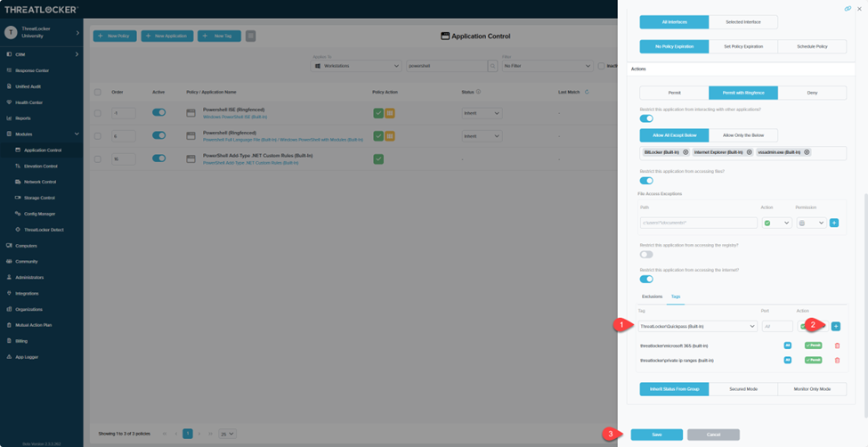This screenshot has height=447, width=868.
Task: Expand the CRM sidebar menu
Action: click(77, 54)
